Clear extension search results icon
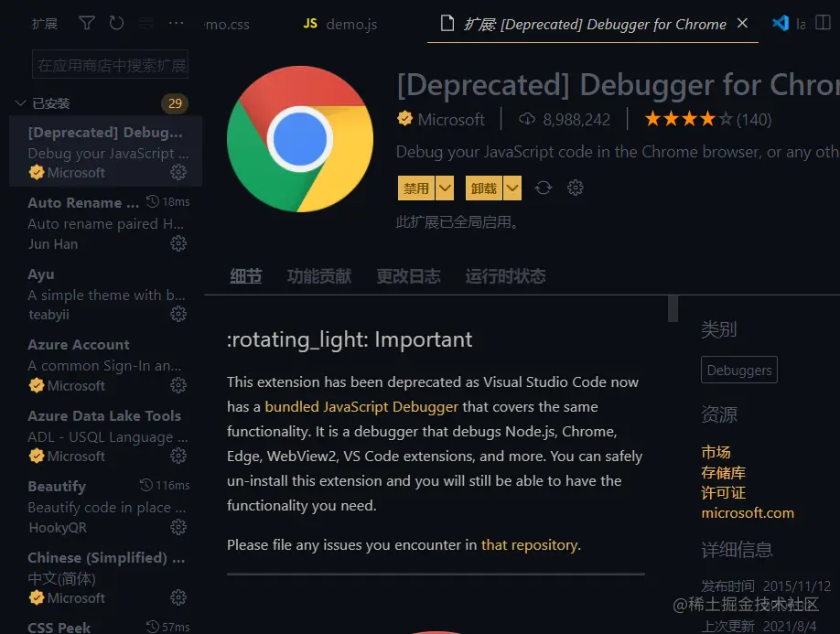This screenshot has width=840, height=634. [146, 23]
